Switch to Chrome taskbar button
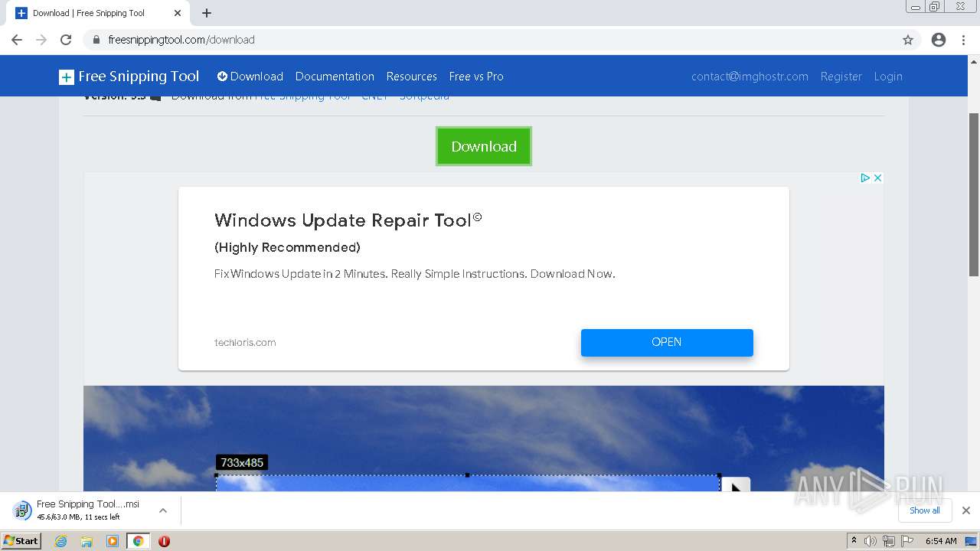 [x=138, y=541]
